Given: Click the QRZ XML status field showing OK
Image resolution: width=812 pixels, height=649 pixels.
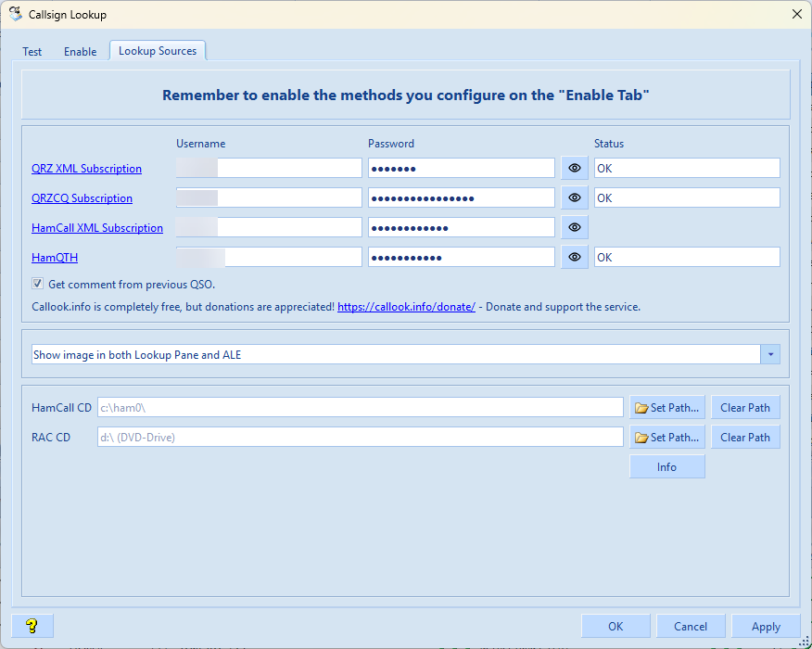Looking at the screenshot, I should point(687,169).
